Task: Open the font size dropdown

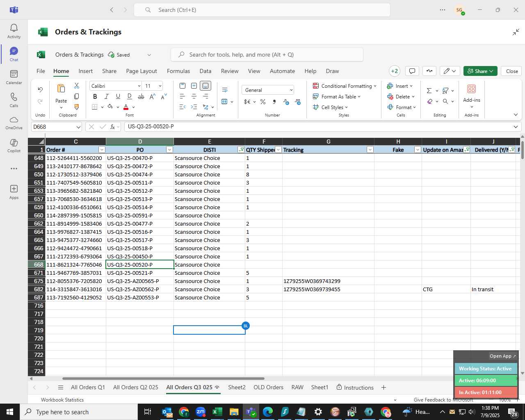Action: click(160, 86)
